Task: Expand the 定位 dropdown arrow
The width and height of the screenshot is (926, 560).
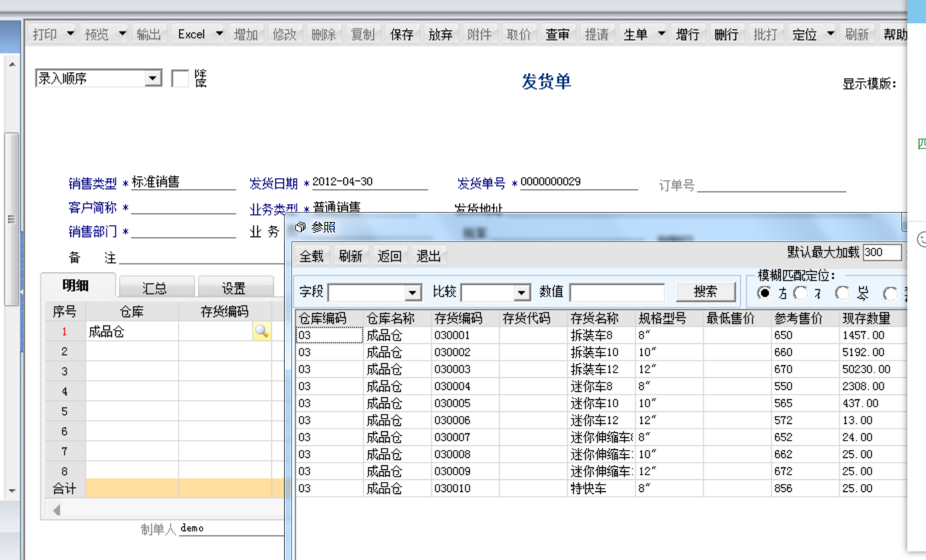Action: [830, 34]
